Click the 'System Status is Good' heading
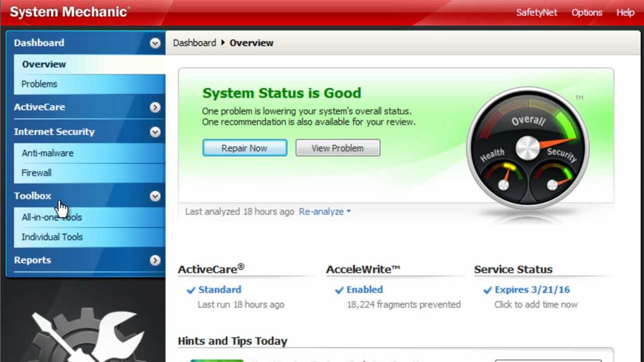 pos(282,93)
